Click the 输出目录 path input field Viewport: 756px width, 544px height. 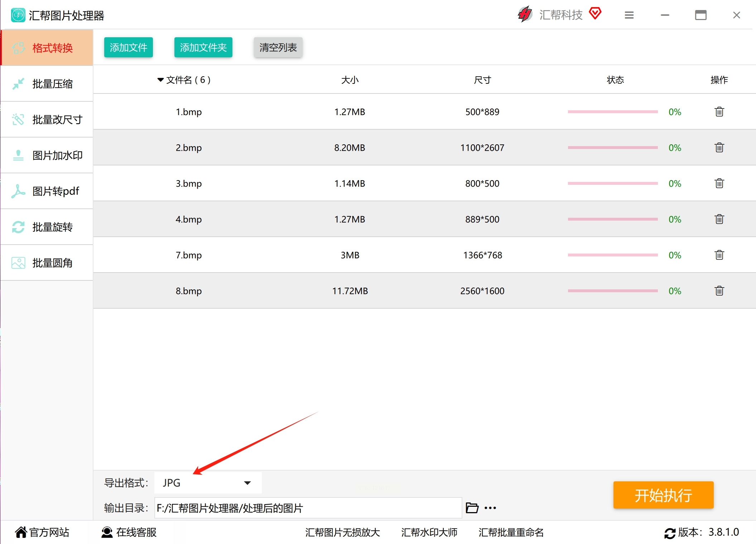click(308, 508)
